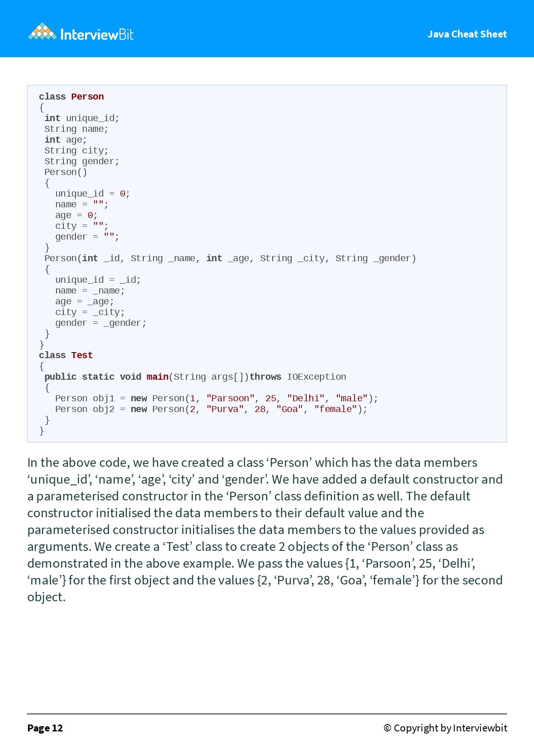Click the 'Page 12' footer label
The image size is (534, 756).
[45, 728]
